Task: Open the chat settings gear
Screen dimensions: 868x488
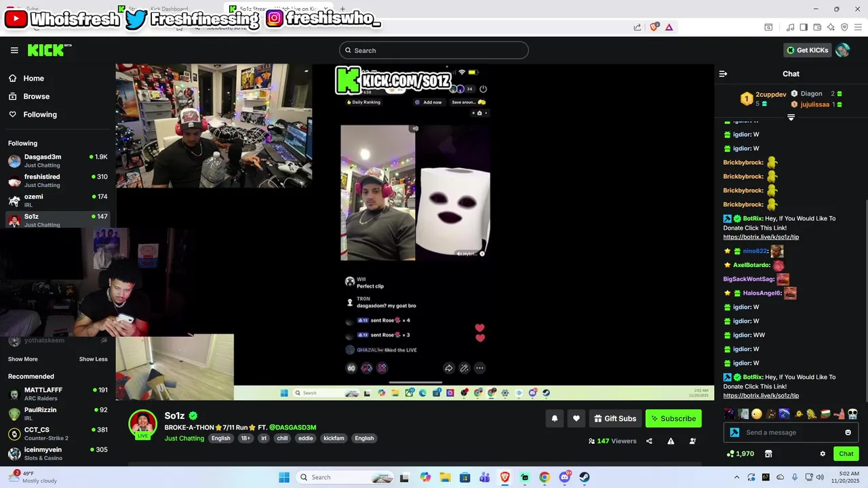Action: tap(823, 454)
